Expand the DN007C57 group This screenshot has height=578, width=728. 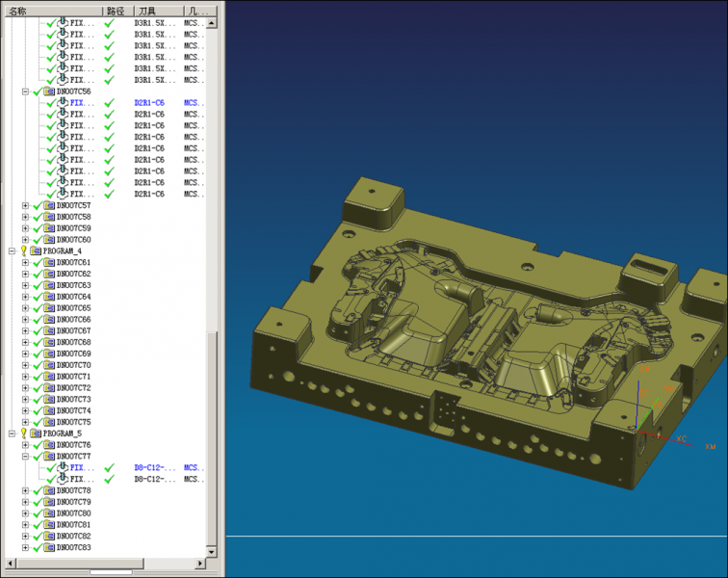[25, 205]
